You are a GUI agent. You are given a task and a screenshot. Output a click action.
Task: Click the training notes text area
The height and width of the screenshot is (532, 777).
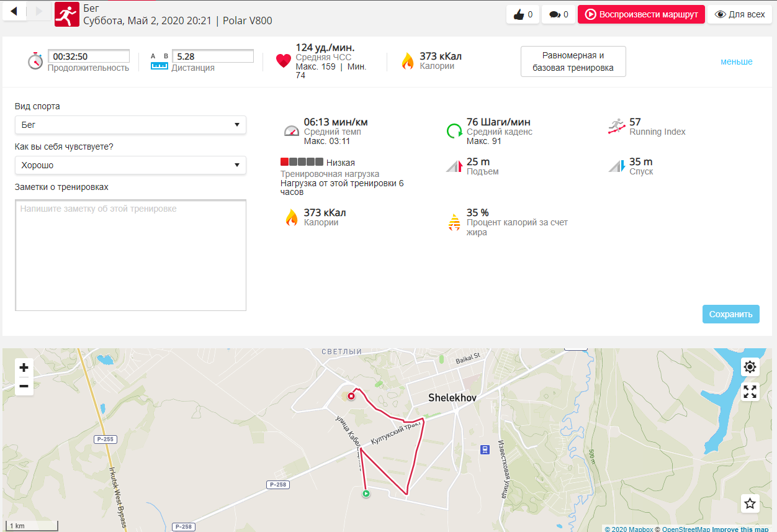click(130, 255)
